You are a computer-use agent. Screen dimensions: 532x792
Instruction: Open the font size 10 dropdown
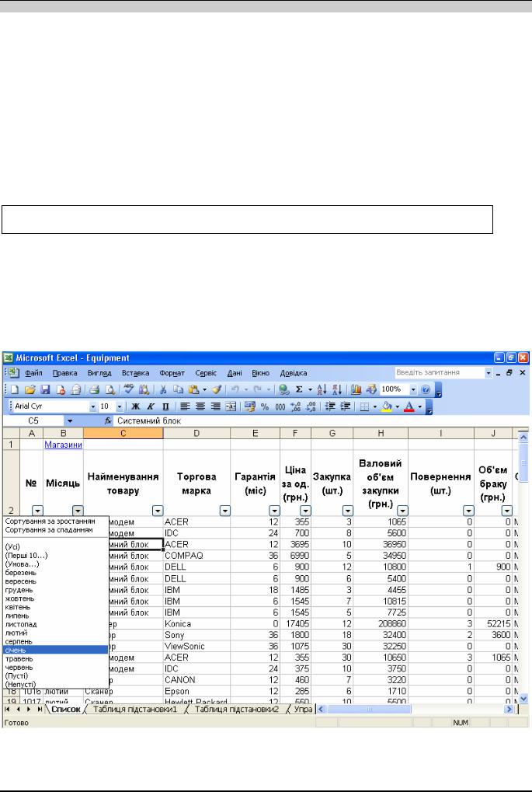[120, 406]
